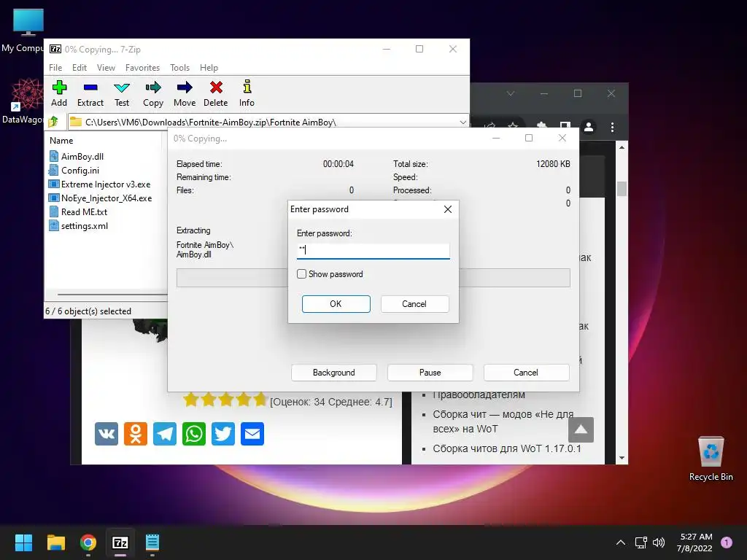Open the notification badge in taskbar
This screenshot has height=560, width=747.
click(727, 542)
